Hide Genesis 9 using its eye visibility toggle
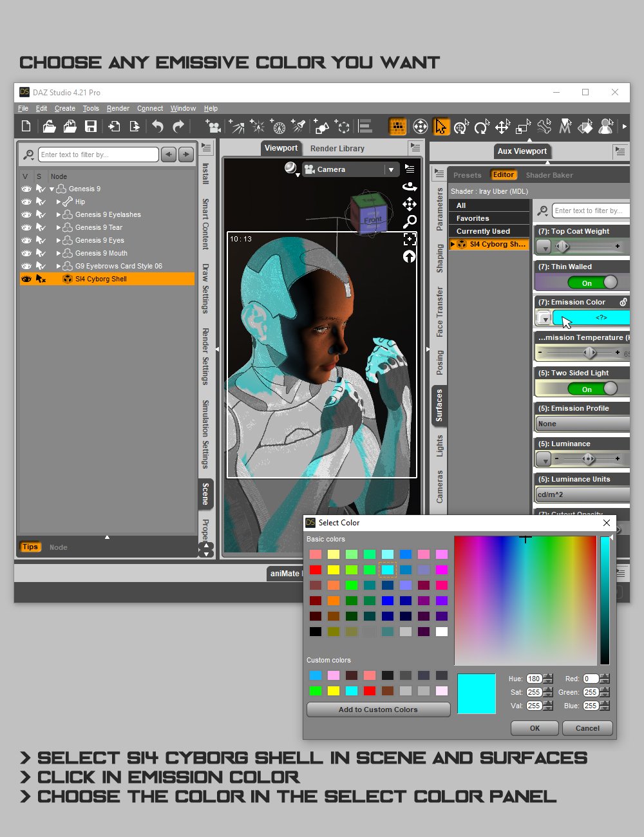644x837 pixels. [x=26, y=189]
